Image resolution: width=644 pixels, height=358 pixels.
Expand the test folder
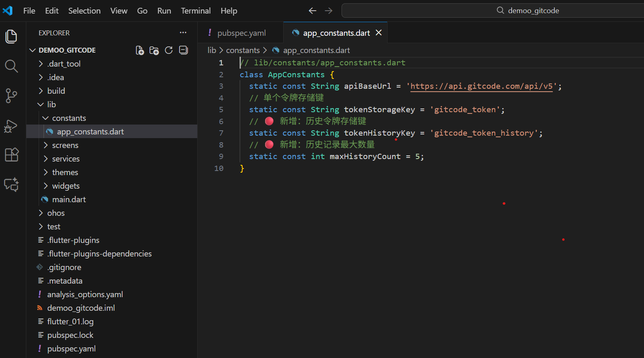112,226
